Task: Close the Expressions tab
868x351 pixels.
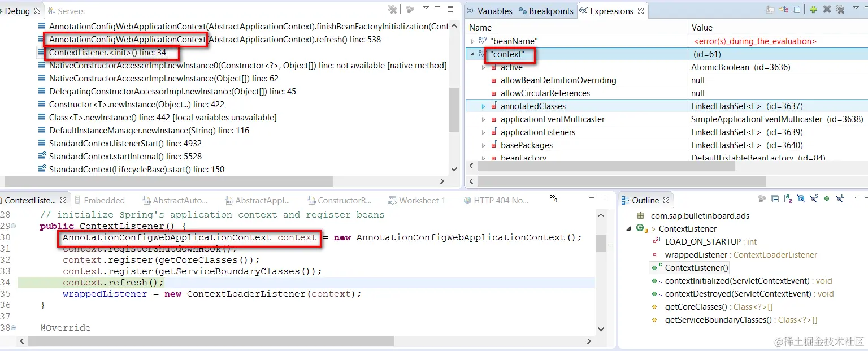Action: [x=640, y=11]
